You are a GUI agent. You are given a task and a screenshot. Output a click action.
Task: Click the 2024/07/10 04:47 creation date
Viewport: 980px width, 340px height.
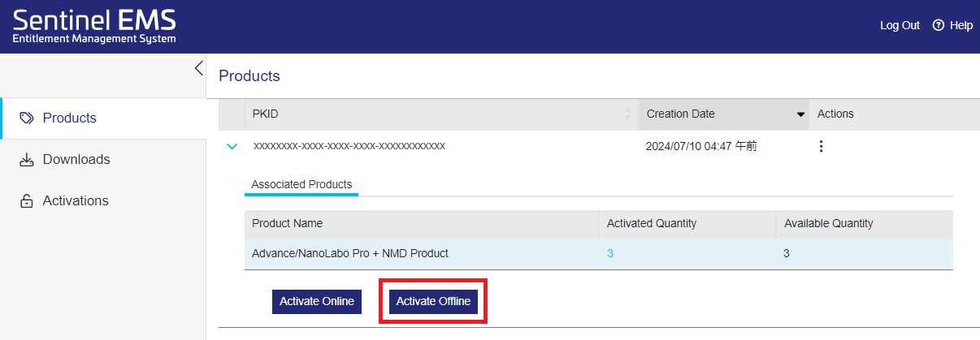click(x=701, y=147)
